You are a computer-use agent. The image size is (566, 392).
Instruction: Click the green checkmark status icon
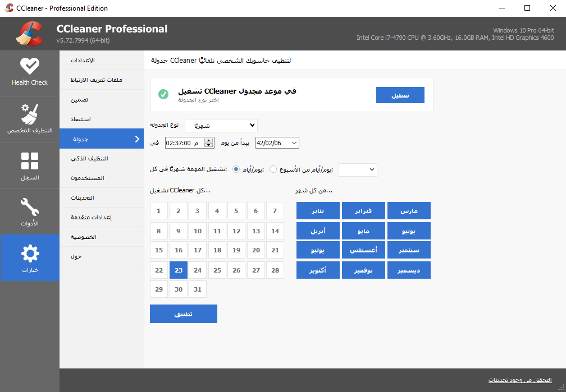(x=163, y=94)
